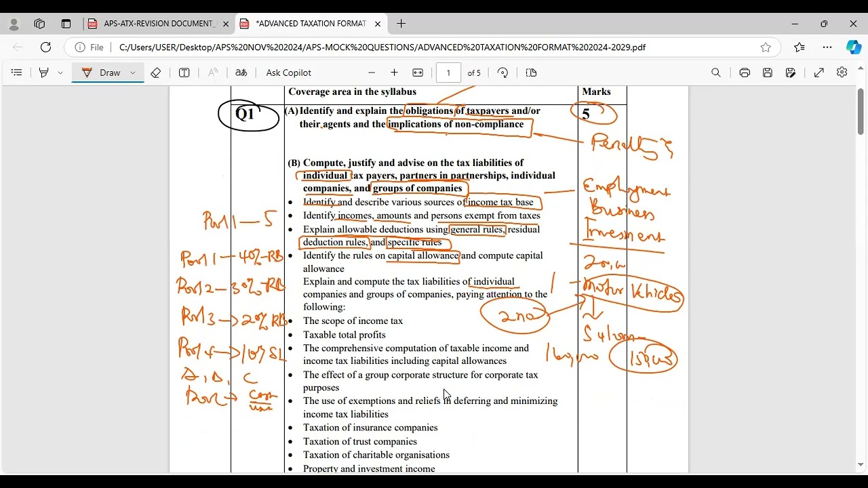Open Find in PDF search
This screenshot has height=488, width=868.
pos(716,73)
